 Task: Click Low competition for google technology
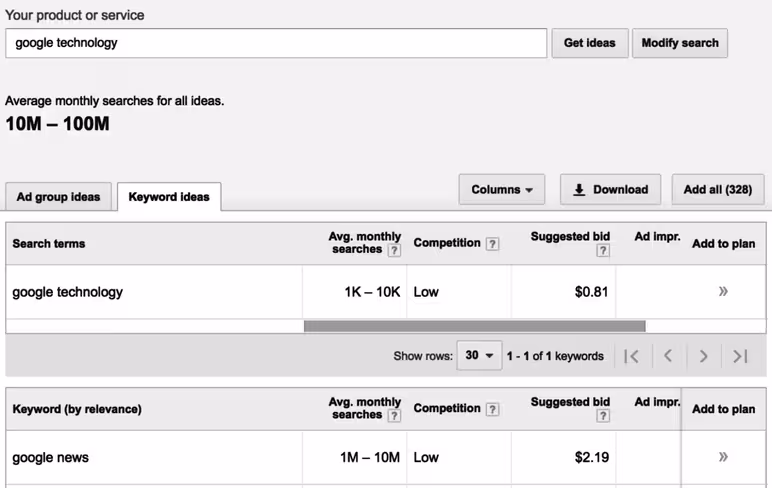(x=426, y=292)
